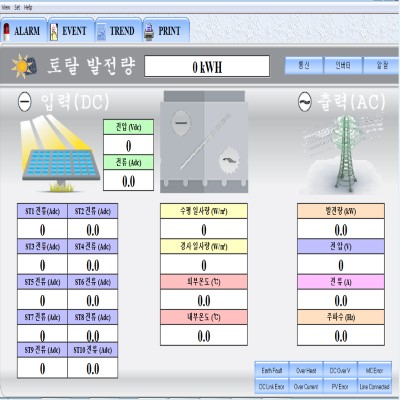Click the 통신 button
This screenshot has height=400, width=400.
304,65
